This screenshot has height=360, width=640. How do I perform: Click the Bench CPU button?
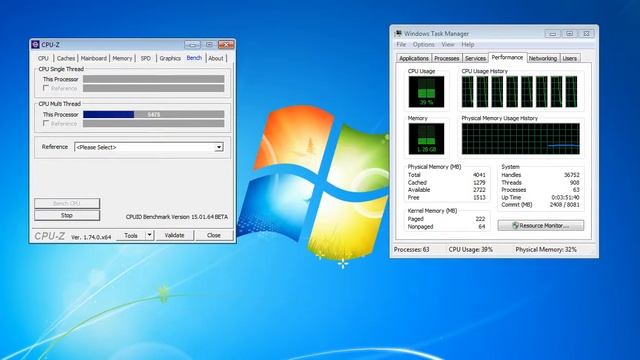(67, 203)
